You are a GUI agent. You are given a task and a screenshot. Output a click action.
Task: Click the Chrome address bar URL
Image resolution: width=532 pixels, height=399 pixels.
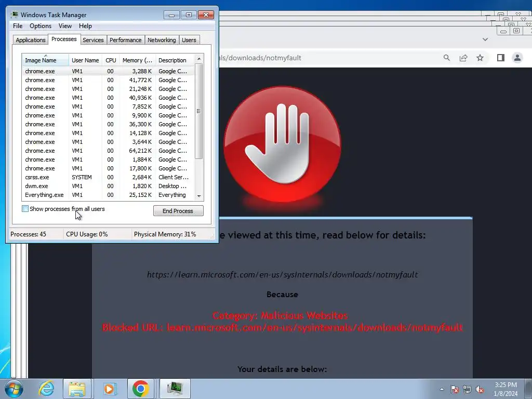pyautogui.click(x=260, y=58)
